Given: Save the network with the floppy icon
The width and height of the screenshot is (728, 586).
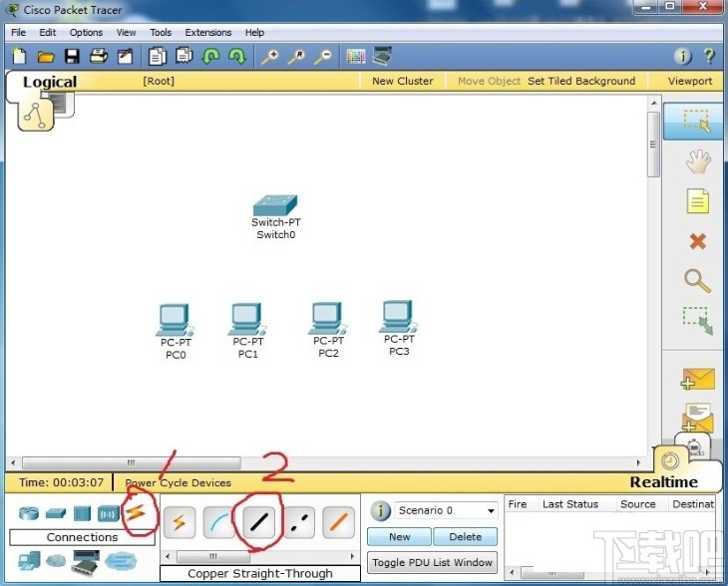Looking at the screenshot, I should click(72, 57).
